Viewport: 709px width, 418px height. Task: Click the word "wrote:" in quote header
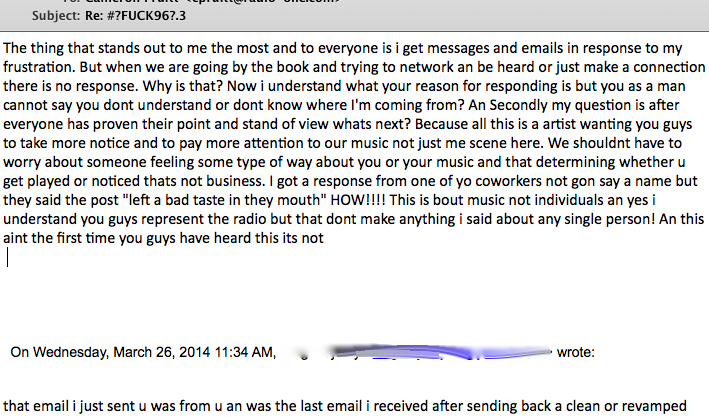tap(576, 352)
